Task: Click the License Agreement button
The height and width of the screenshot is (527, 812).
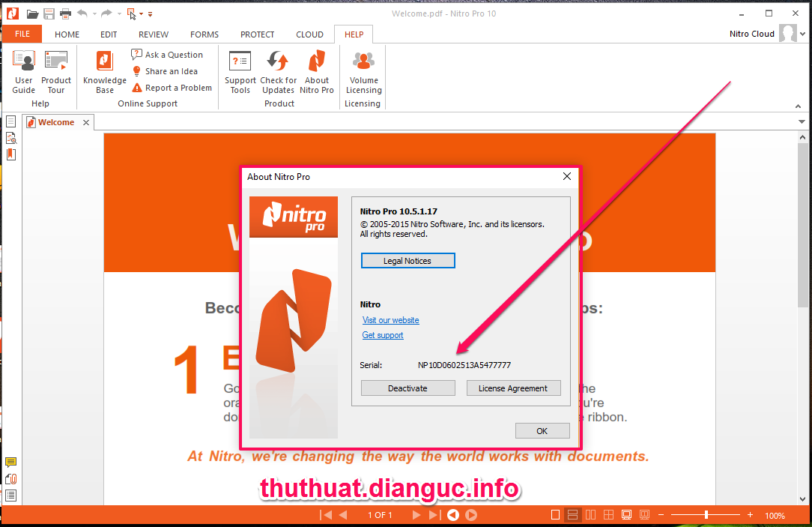Action: click(x=514, y=388)
